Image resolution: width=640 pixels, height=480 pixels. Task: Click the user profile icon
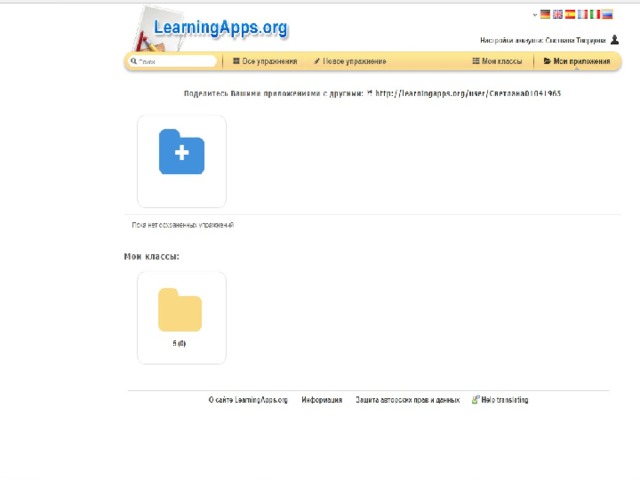(x=615, y=40)
